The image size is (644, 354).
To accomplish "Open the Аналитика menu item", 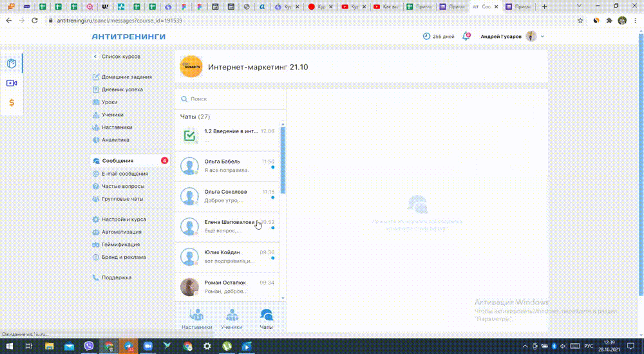I will 115,139.
